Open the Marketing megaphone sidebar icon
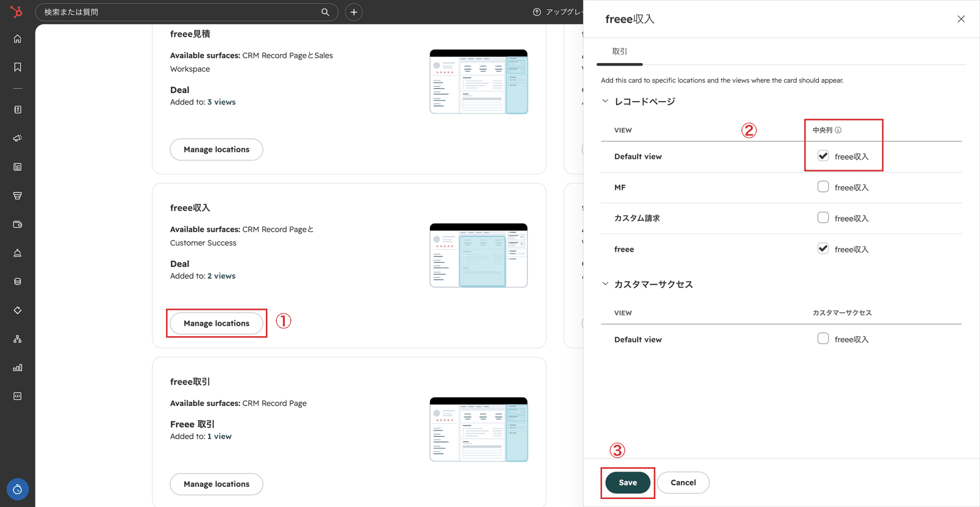Viewport: 980px width, 507px height. coord(17,138)
